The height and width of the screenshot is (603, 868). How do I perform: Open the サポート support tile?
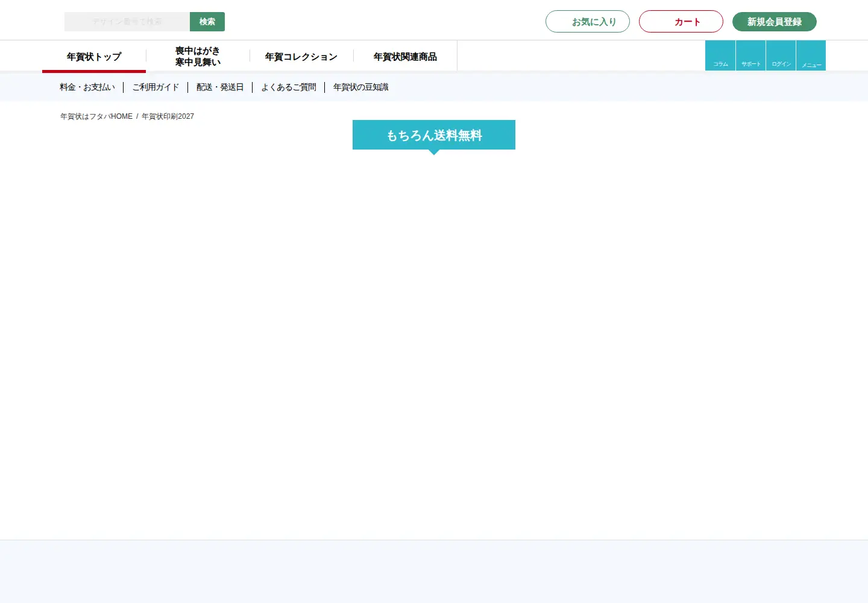[750, 55]
